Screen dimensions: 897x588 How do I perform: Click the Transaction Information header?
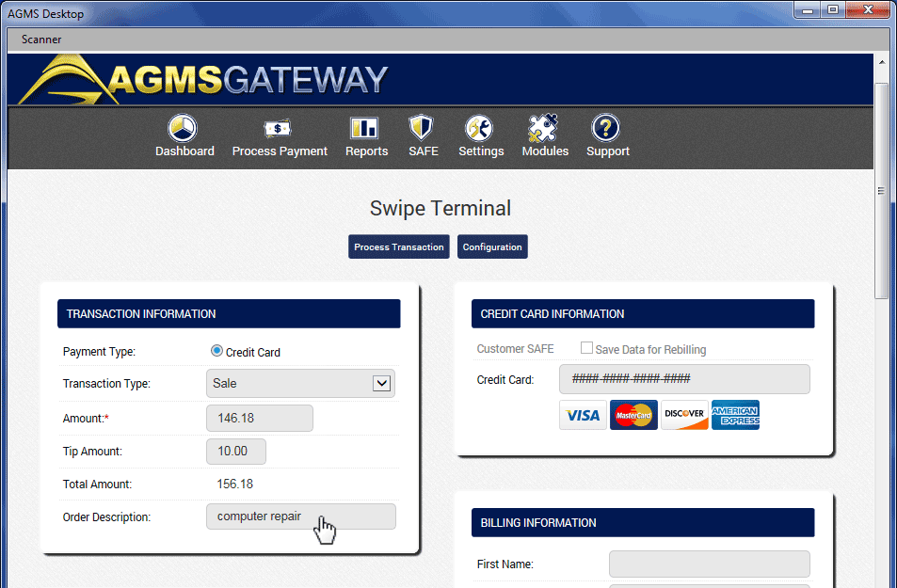click(229, 313)
